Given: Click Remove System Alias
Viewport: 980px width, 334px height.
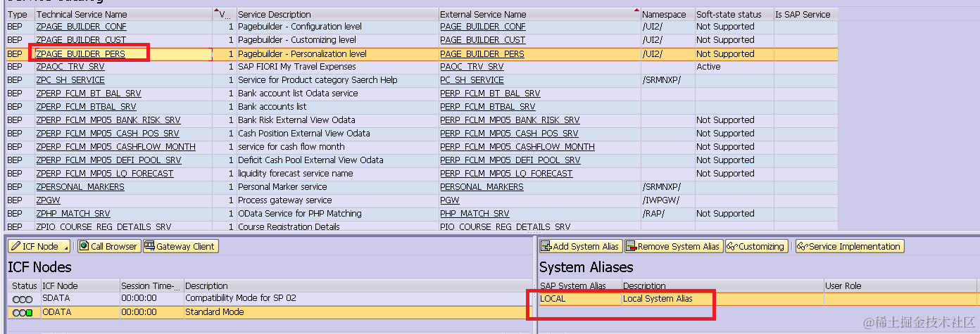Looking at the screenshot, I should (674, 246).
